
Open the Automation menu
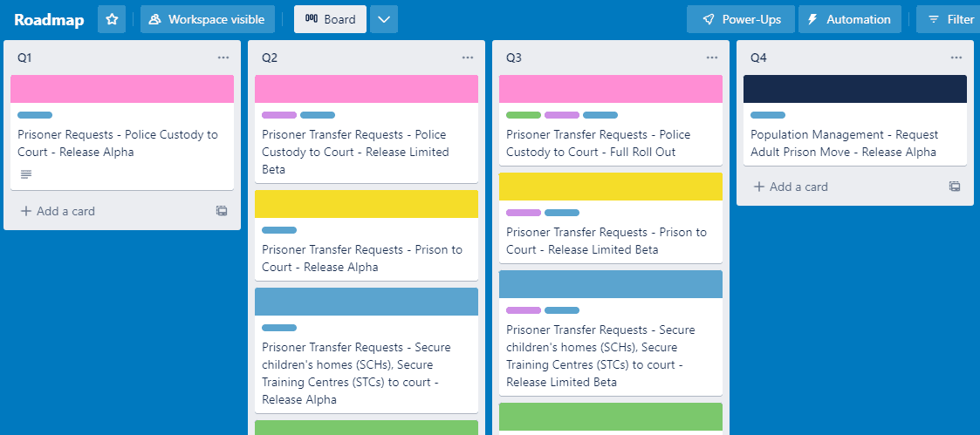point(849,19)
